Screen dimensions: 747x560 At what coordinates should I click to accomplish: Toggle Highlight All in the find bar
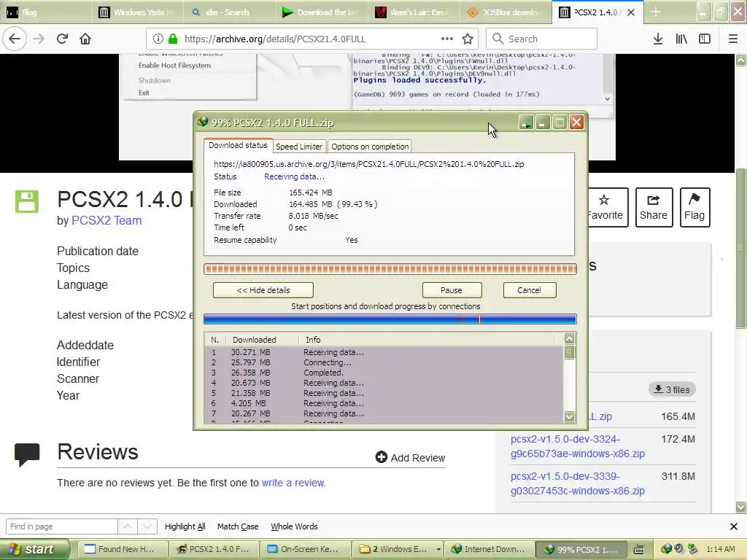coord(185,526)
